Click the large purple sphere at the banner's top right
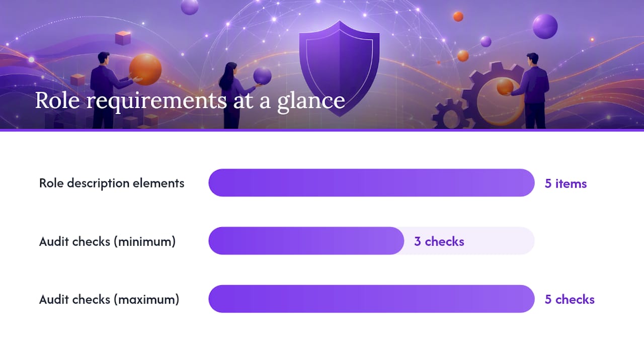The height and width of the screenshot is (362, 644). [x=545, y=26]
